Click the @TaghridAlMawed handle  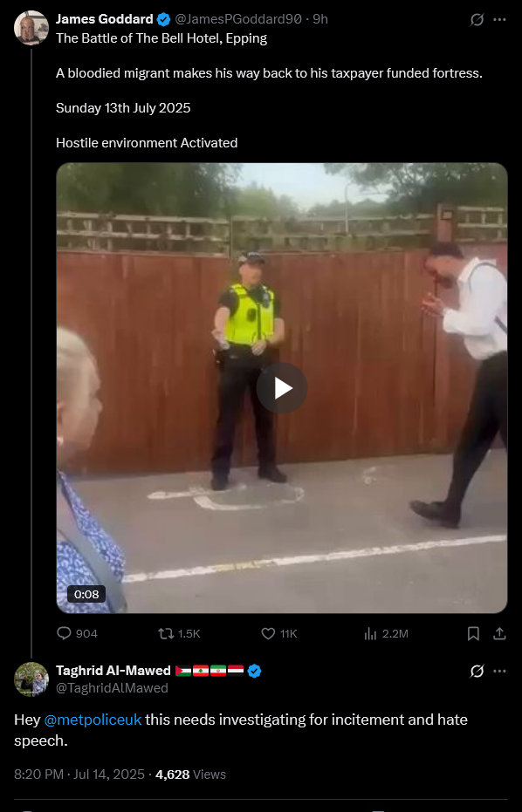click(112, 687)
